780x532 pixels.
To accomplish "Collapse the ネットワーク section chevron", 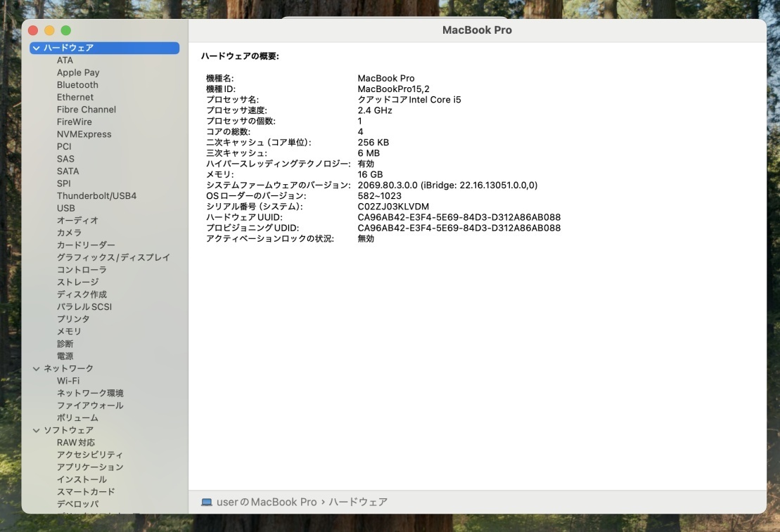I will pyautogui.click(x=37, y=369).
